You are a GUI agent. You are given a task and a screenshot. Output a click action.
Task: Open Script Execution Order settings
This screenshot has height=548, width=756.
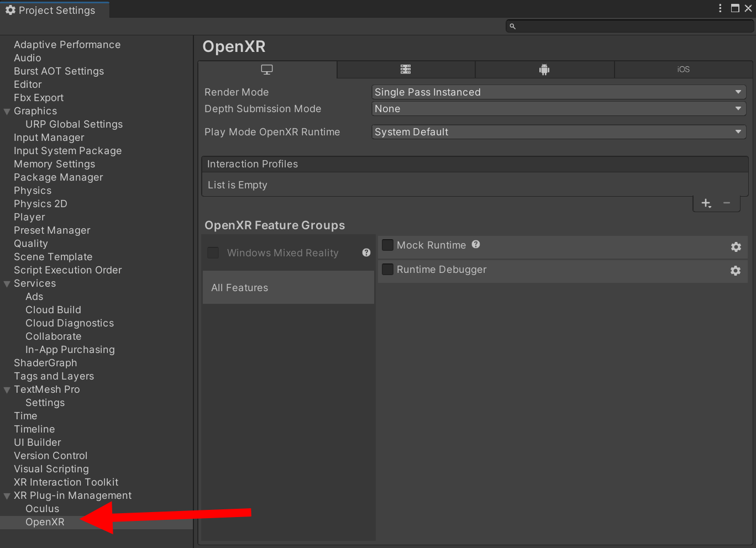click(x=67, y=270)
